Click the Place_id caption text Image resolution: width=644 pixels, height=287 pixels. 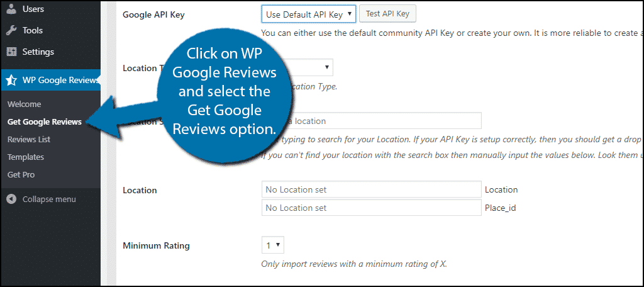[500, 208]
